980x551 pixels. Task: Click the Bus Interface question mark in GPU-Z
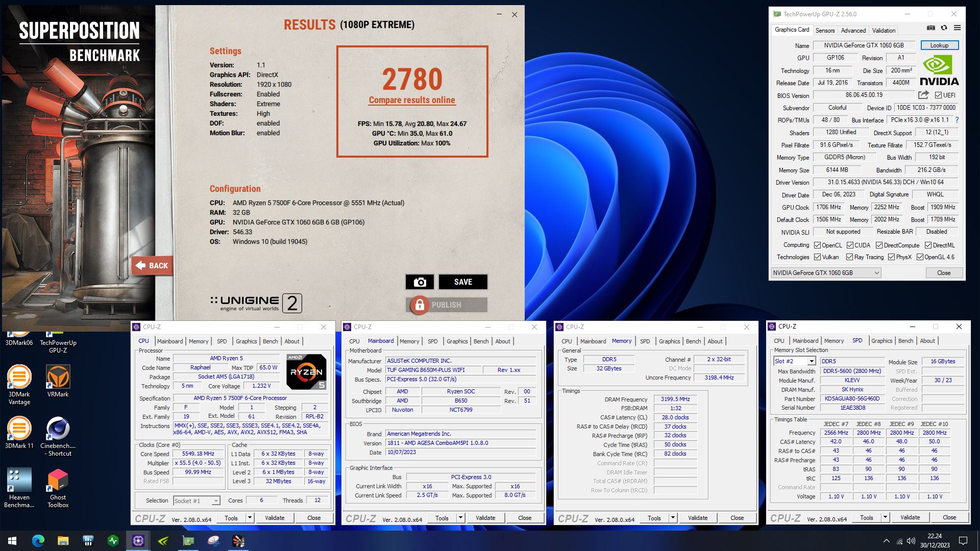957,120
